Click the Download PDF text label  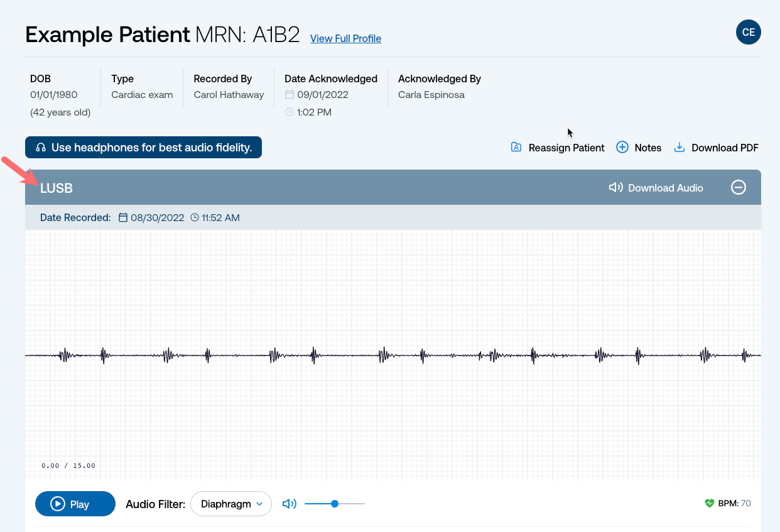(x=725, y=148)
